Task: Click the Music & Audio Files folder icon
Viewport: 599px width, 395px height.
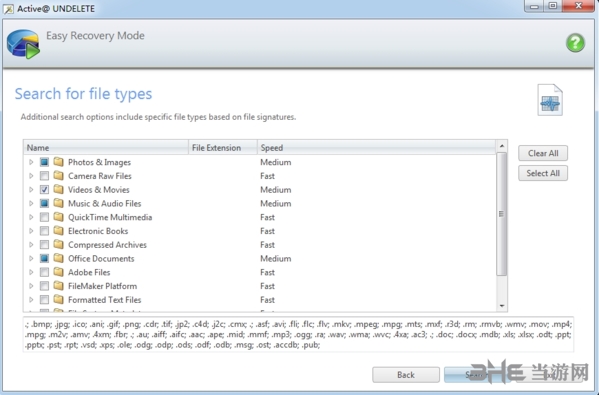Action: point(58,203)
